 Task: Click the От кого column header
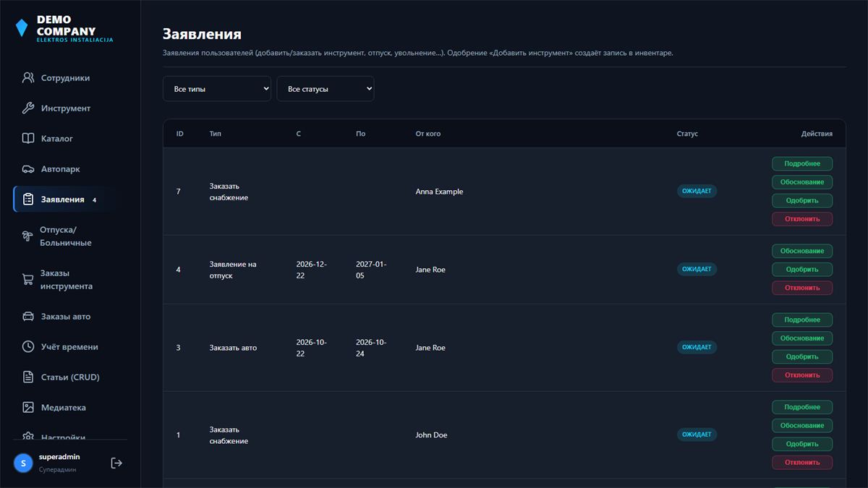pos(427,134)
